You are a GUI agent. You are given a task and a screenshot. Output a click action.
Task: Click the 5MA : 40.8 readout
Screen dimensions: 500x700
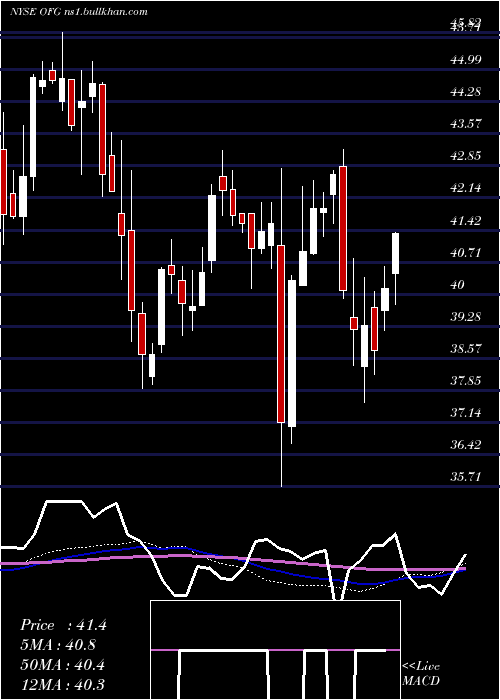coord(58,645)
